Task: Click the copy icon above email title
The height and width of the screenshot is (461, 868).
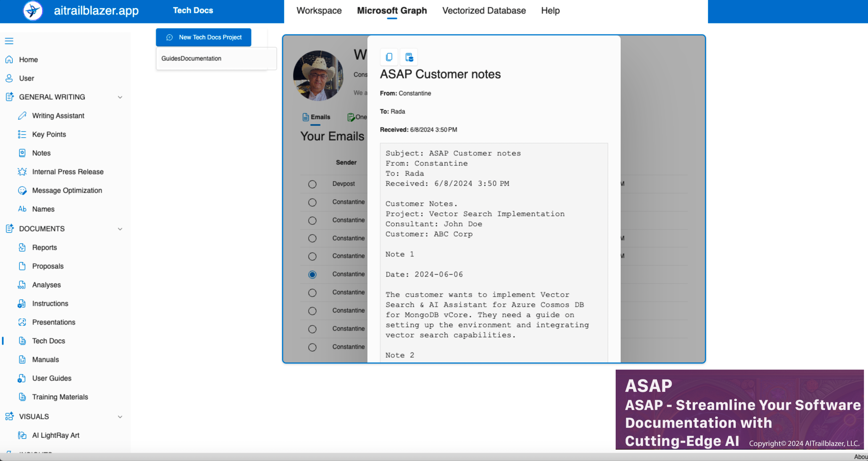Action: click(389, 57)
